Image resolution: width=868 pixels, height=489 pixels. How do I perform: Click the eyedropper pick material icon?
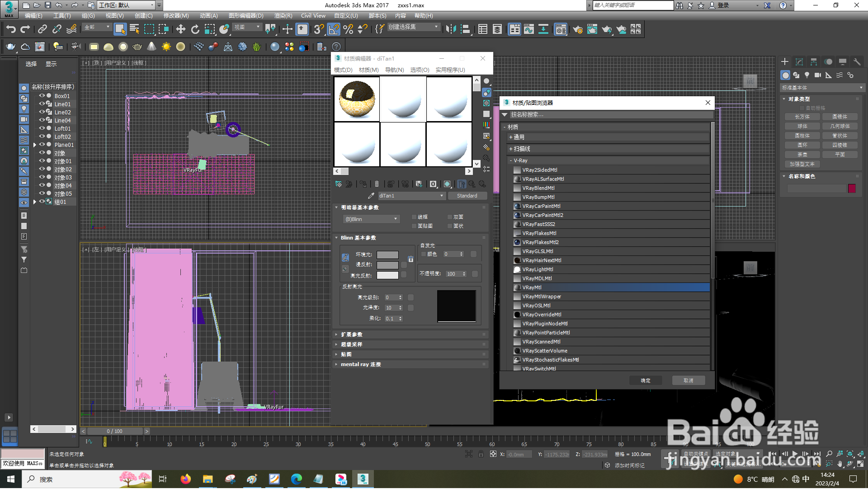pyautogui.click(x=371, y=196)
